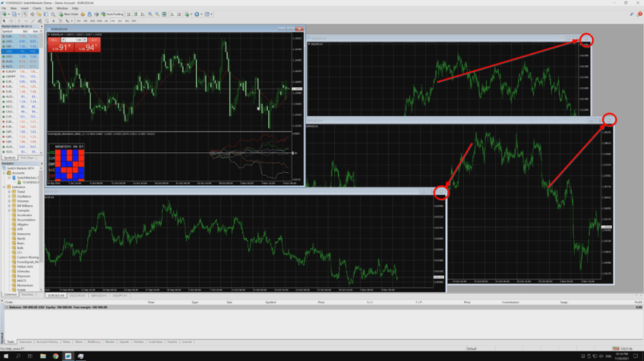Collapse the Accounts node in Navigator
The image size is (644, 361).
[4, 173]
